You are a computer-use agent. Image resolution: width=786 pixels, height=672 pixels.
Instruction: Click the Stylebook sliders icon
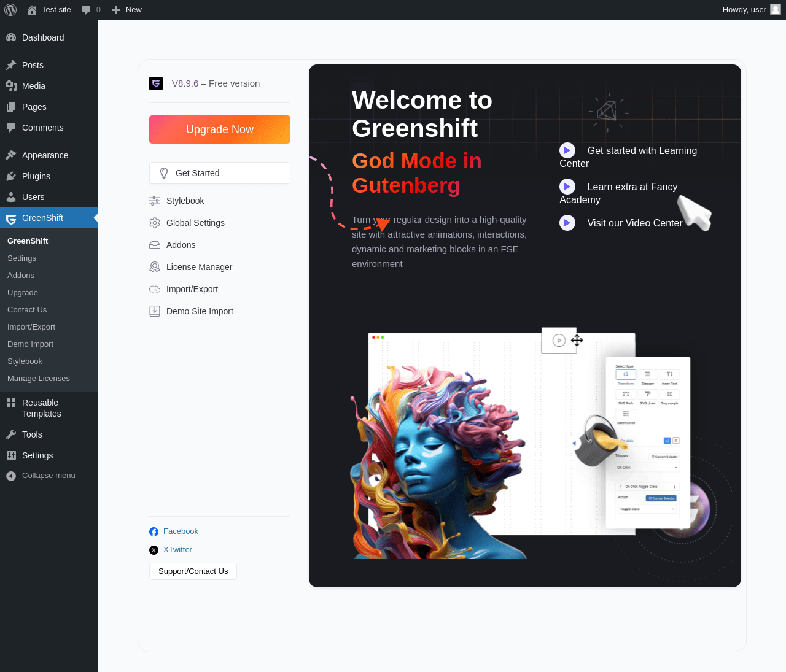155,201
